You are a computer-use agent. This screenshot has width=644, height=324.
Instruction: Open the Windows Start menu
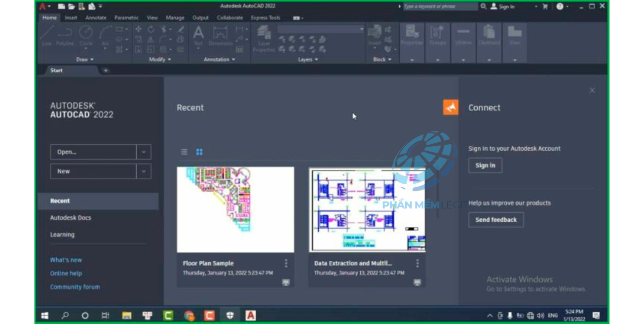pos(45,315)
